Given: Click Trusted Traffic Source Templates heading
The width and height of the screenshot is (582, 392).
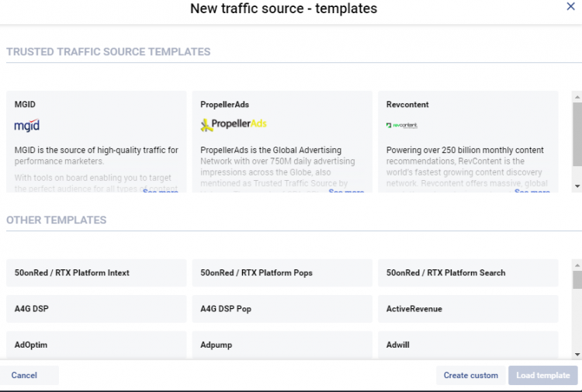Looking at the screenshot, I should pyautogui.click(x=109, y=51).
